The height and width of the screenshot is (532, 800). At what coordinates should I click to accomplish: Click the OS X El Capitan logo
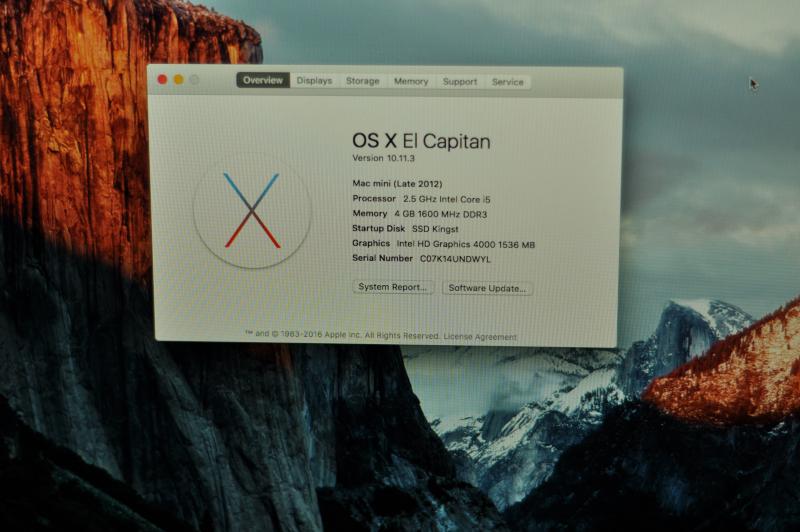click(252, 210)
